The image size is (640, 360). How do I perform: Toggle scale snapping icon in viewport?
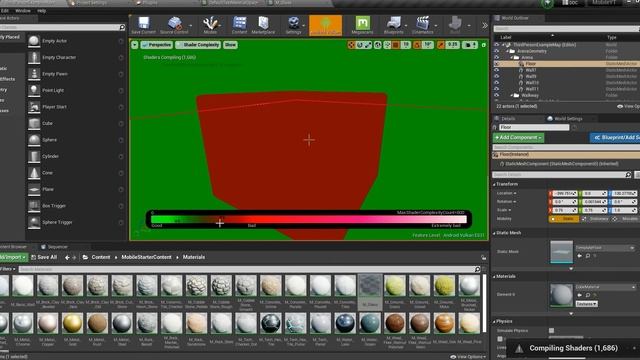point(441,45)
